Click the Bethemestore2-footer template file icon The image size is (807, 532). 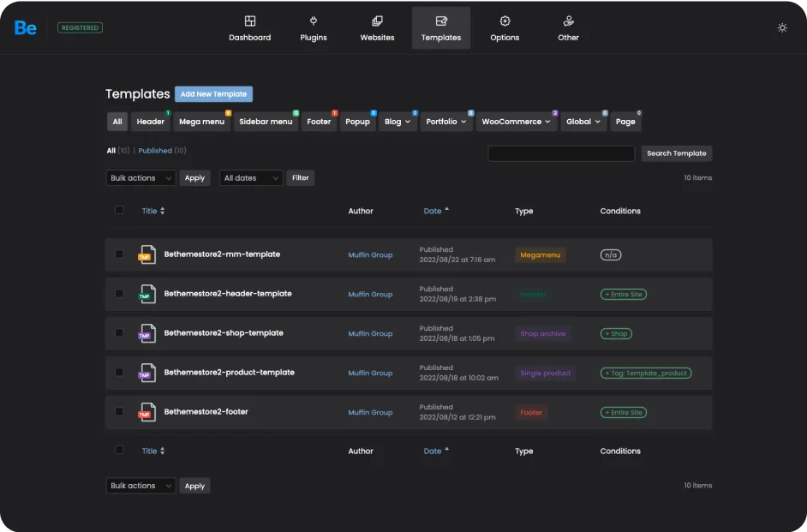(x=147, y=412)
